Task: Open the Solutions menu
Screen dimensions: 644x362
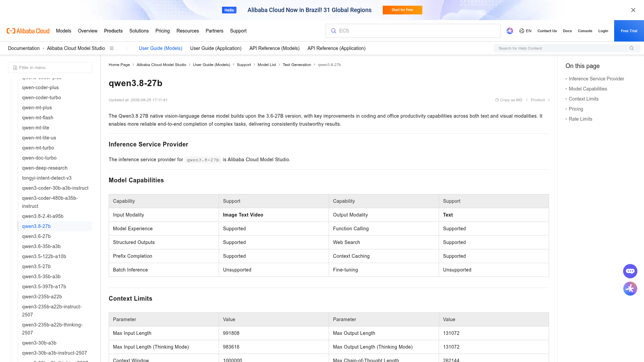Action: point(139,31)
